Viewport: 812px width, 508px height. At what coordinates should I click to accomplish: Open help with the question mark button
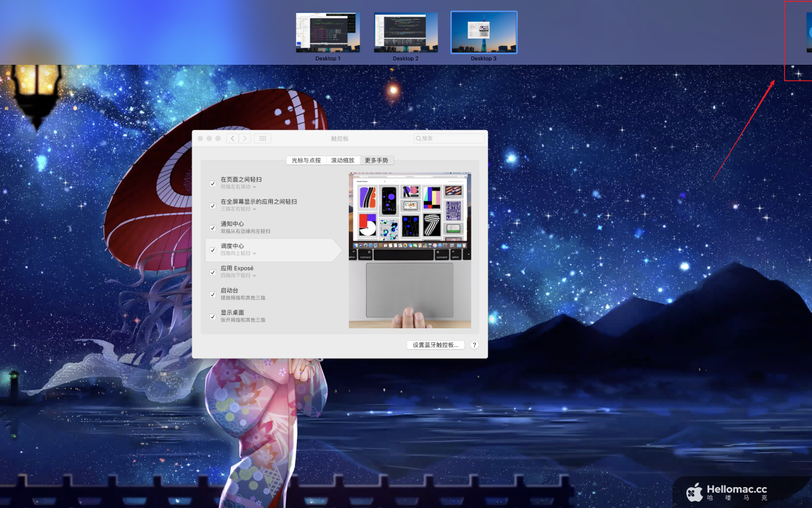coord(474,345)
